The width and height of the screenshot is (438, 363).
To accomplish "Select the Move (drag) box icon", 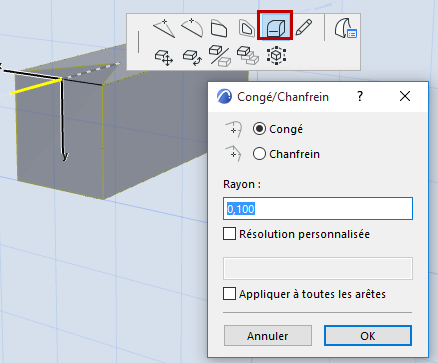I will 164,57.
